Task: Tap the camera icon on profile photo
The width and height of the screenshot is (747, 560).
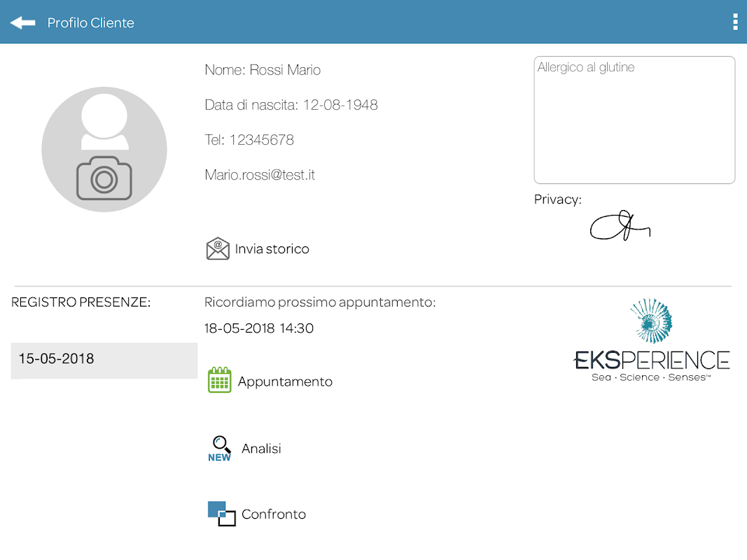Action: [x=104, y=178]
